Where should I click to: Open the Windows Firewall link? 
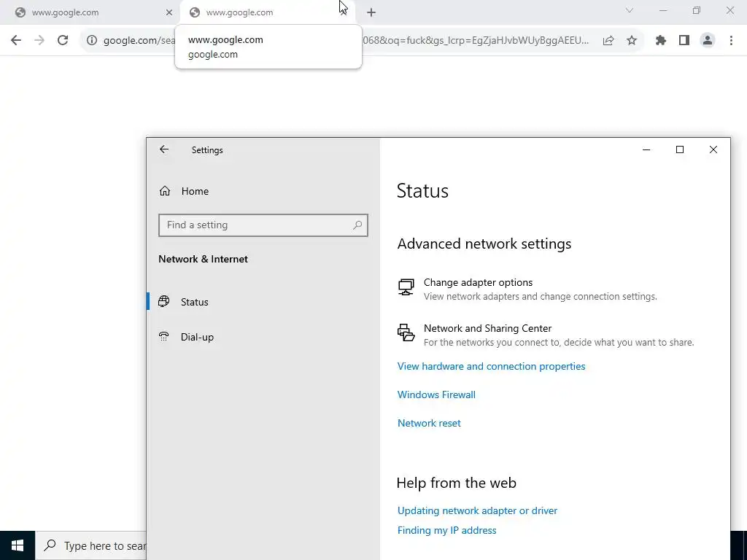coord(436,394)
